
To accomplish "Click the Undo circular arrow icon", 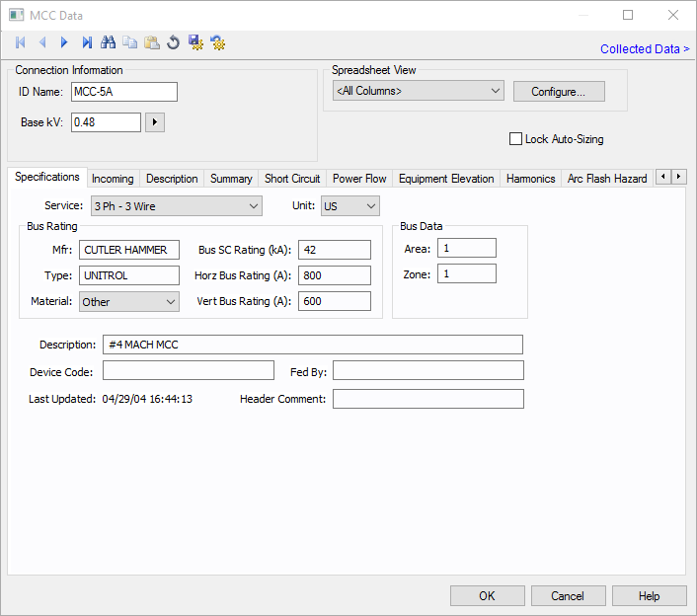I will click(x=174, y=42).
